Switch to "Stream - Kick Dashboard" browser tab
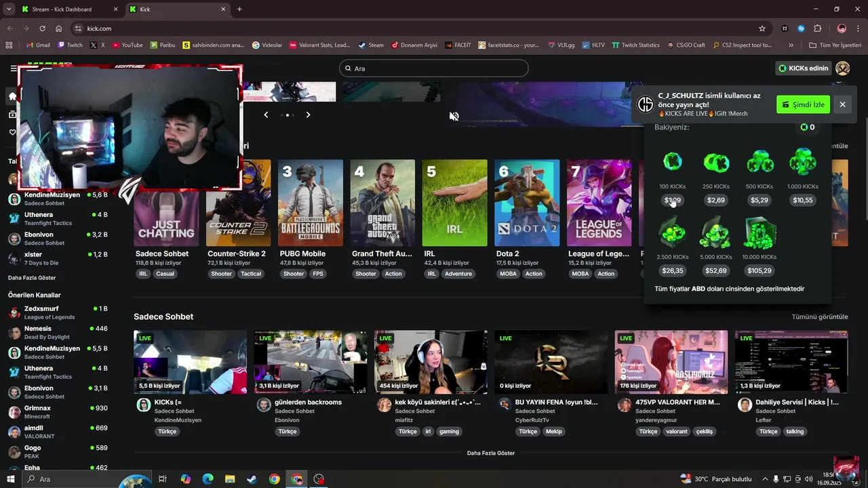The height and width of the screenshot is (488, 868). [x=68, y=9]
